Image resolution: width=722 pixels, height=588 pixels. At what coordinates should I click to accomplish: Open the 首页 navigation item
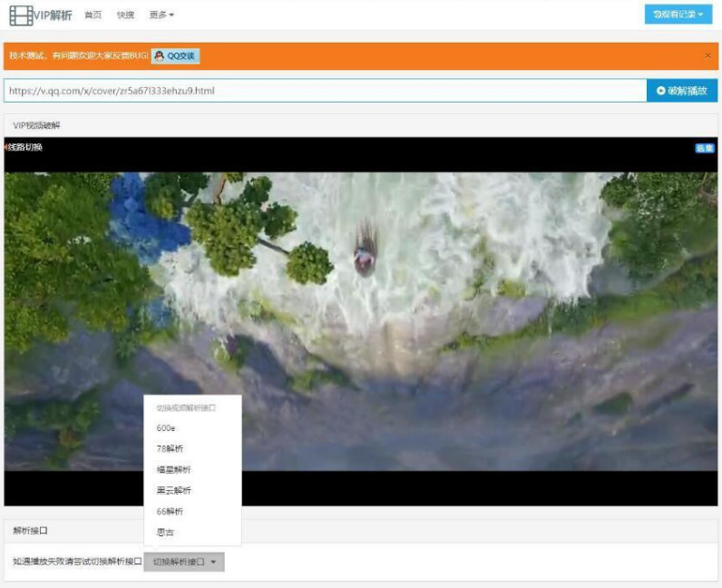tap(93, 15)
